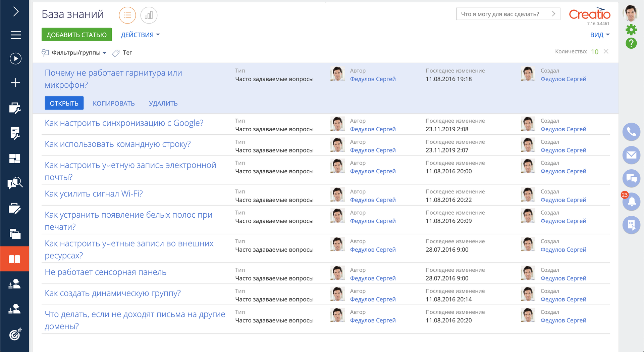Open the phone calls panel button
This screenshot has height=352, width=644.
[x=631, y=132]
